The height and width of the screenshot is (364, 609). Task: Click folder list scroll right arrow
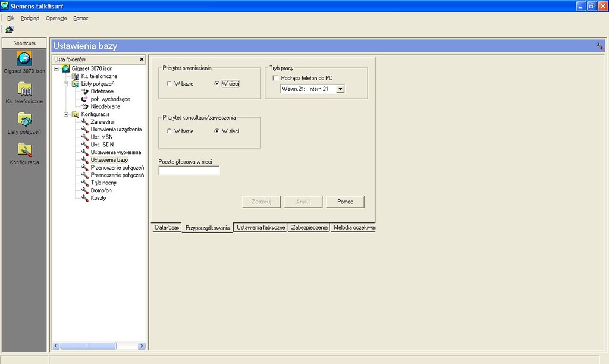click(142, 346)
